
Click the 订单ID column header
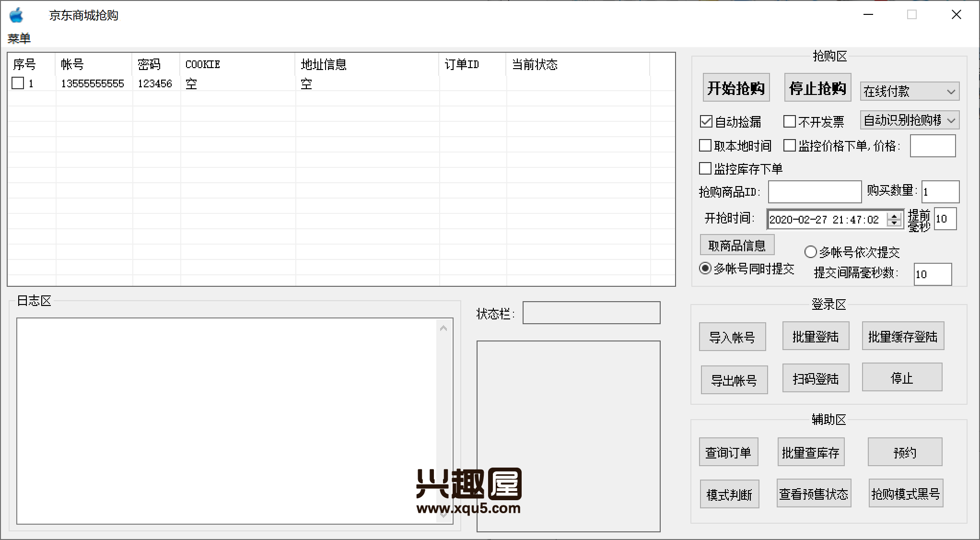[x=472, y=64]
